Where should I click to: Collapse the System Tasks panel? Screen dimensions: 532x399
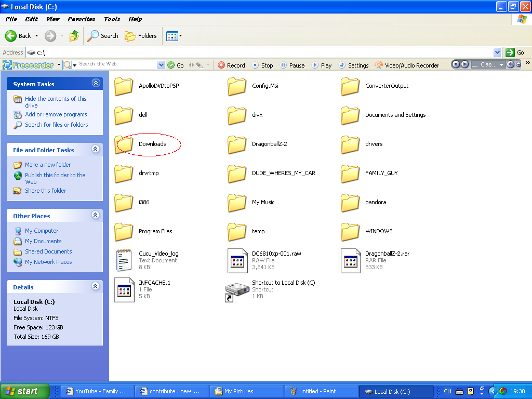click(96, 83)
